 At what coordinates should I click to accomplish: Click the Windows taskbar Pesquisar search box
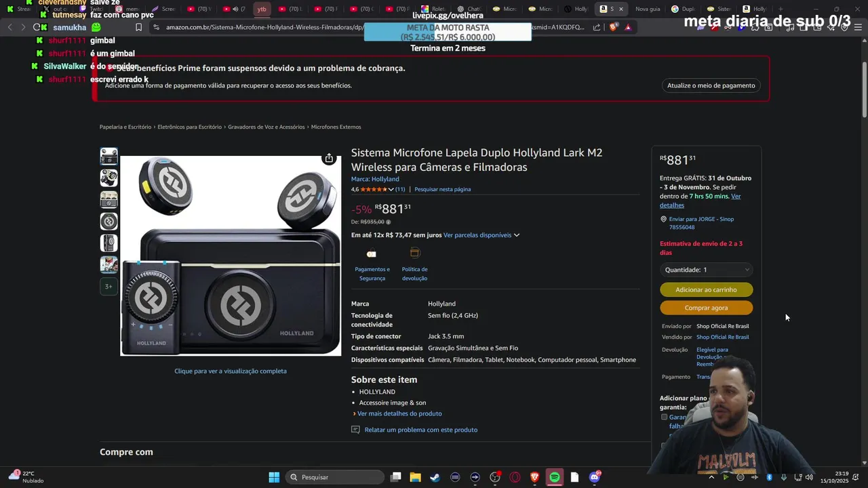coord(335,477)
